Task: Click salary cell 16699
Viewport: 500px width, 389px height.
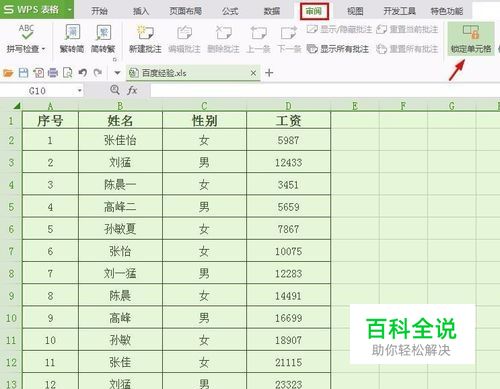Action: coord(289,318)
